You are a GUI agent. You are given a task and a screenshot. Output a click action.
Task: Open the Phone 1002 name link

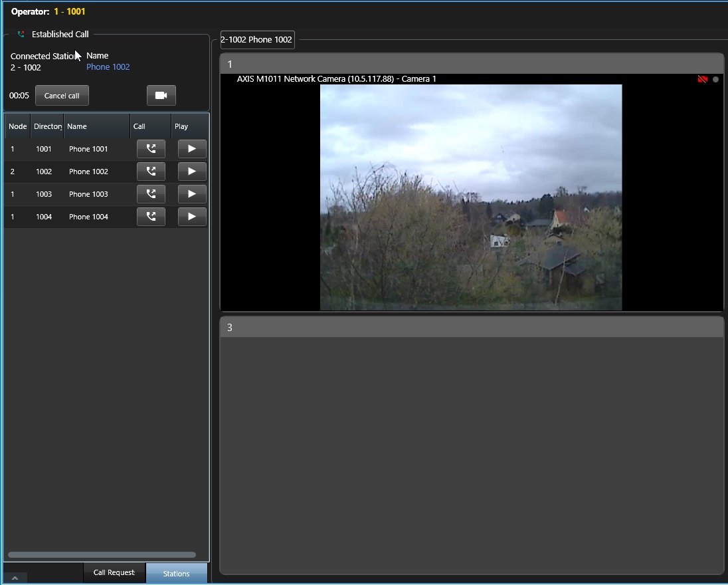click(108, 67)
